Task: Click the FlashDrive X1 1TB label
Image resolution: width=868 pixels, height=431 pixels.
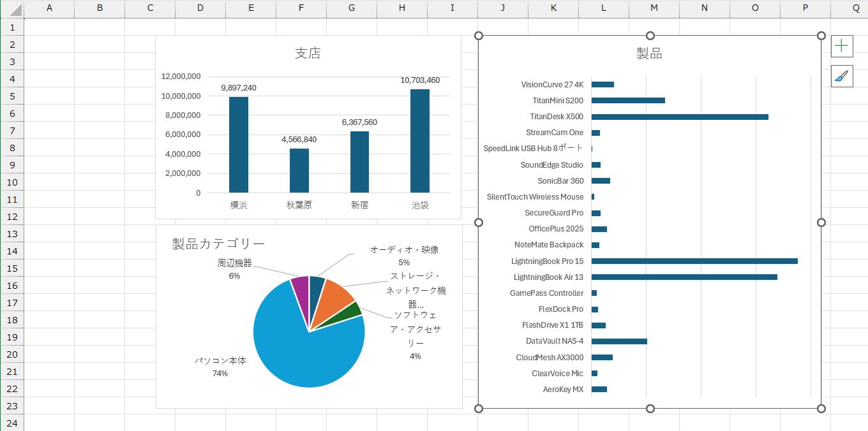Action: click(553, 325)
